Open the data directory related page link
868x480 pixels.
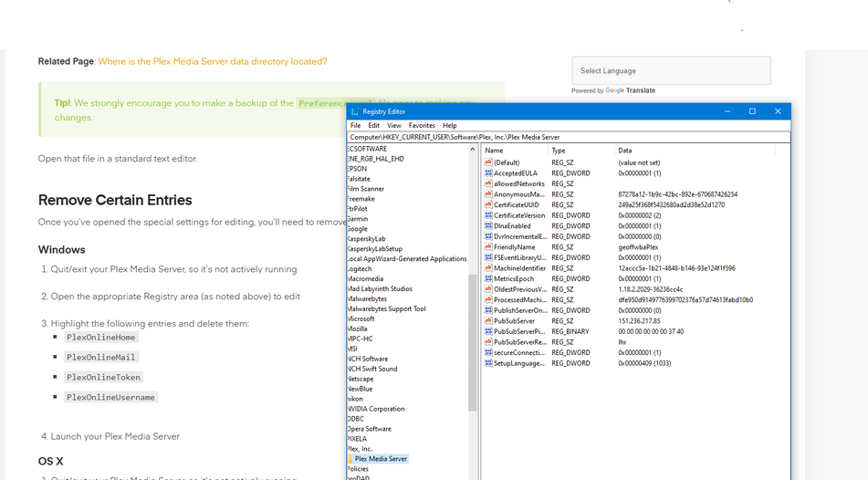tap(213, 61)
